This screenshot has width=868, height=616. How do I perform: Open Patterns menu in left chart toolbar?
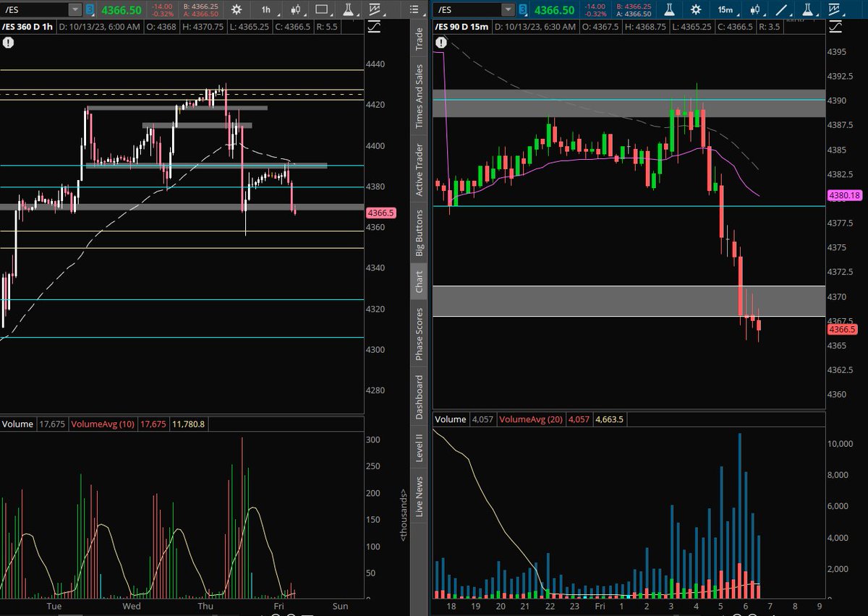tap(375, 9)
